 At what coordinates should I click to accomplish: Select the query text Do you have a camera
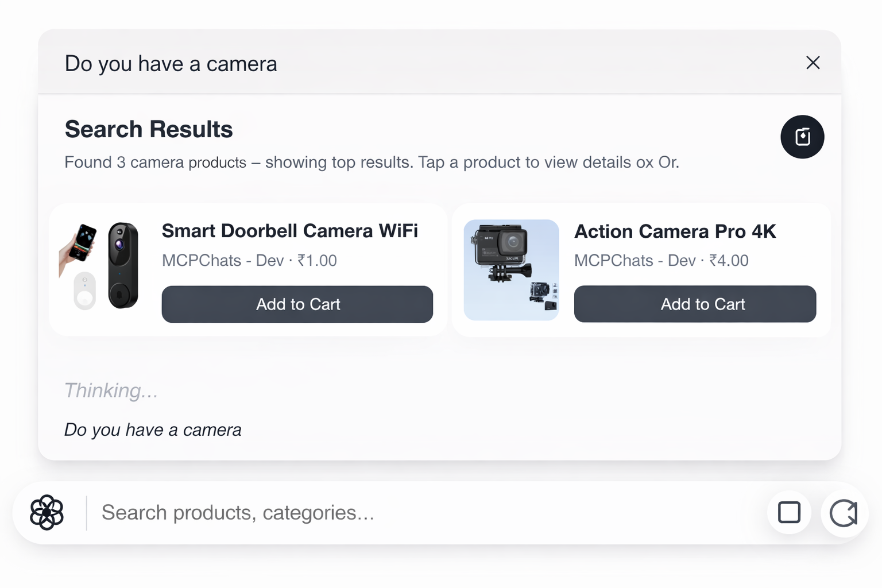[x=153, y=430]
